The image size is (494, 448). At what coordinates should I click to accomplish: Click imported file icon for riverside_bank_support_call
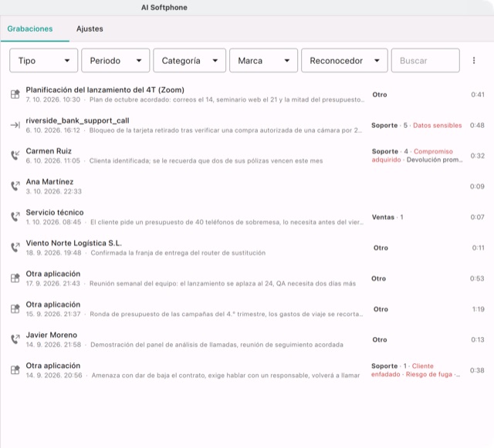coord(15,125)
